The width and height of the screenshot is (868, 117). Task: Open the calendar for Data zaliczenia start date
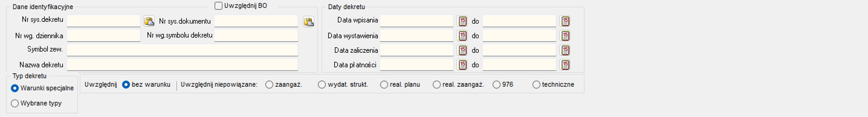point(462,50)
